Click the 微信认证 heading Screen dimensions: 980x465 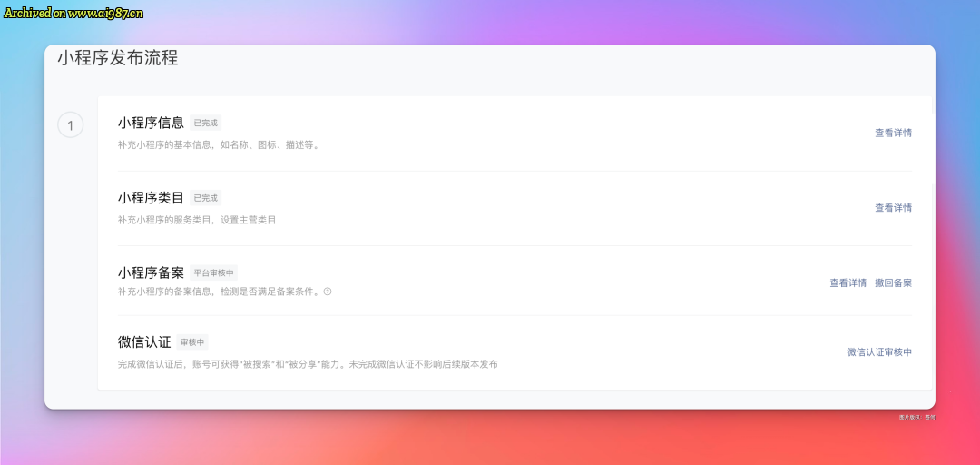coord(144,342)
